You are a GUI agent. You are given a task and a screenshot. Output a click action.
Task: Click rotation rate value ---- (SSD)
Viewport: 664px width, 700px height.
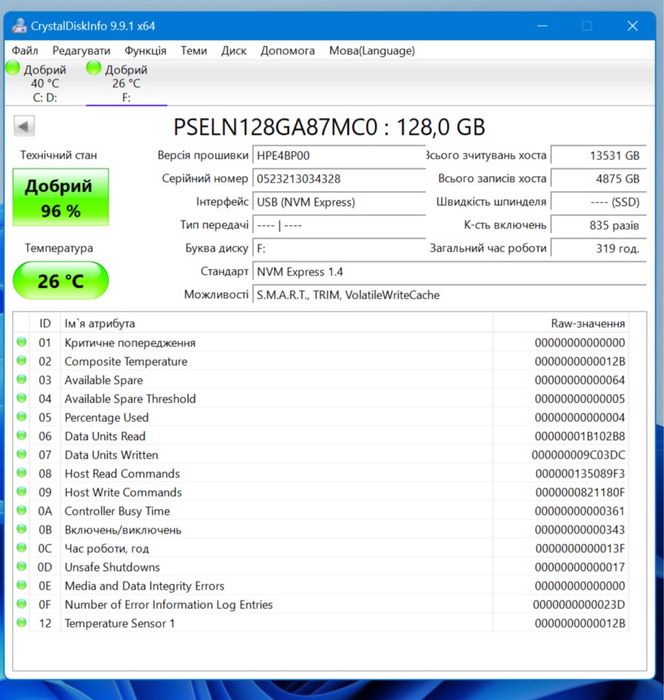pos(598,202)
